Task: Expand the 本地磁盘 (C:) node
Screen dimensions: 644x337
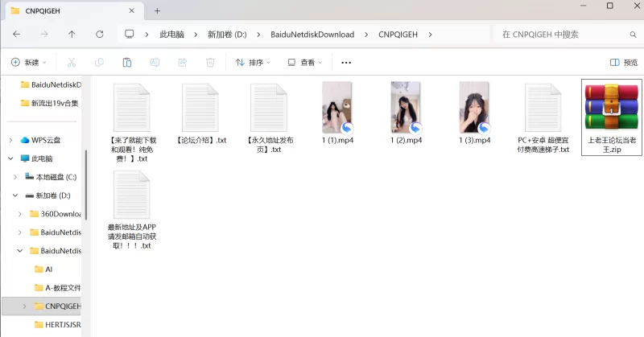Action: point(15,177)
